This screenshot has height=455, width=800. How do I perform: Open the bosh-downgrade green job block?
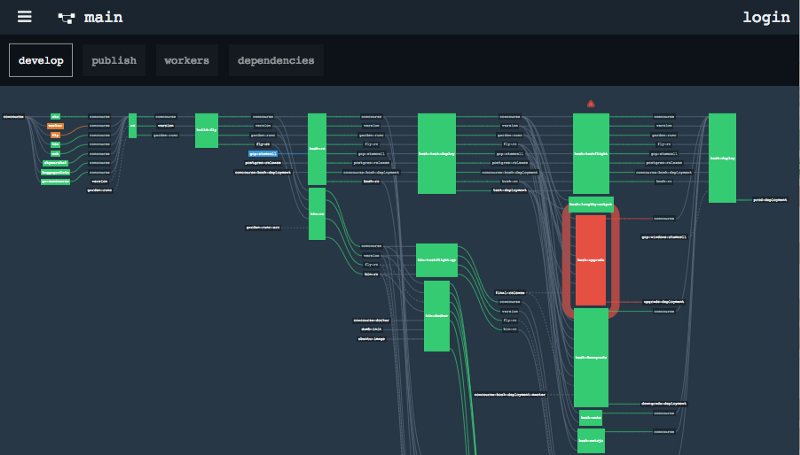coord(591,355)
